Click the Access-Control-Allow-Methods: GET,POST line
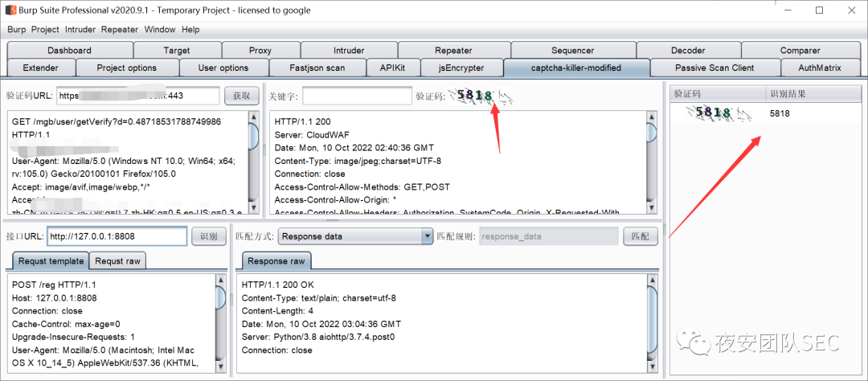Image resolution: width=868 pixels, height=381 pixels. tap(362, 187)
